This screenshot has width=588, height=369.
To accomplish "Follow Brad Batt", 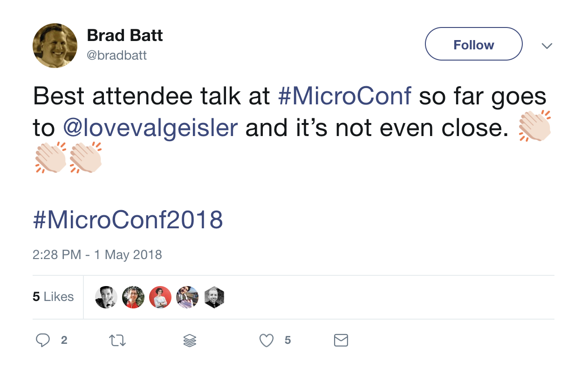I will [x=474, y=44].
